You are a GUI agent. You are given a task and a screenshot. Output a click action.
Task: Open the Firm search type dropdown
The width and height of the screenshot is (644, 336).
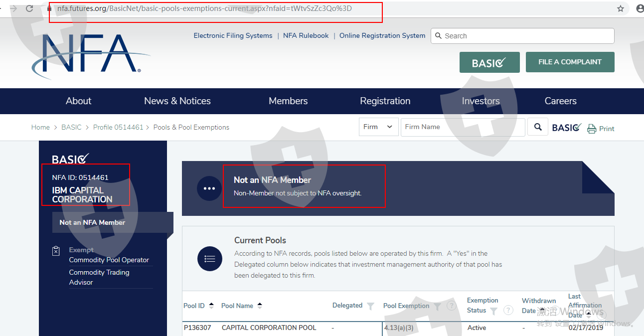[x=378, y=127]
